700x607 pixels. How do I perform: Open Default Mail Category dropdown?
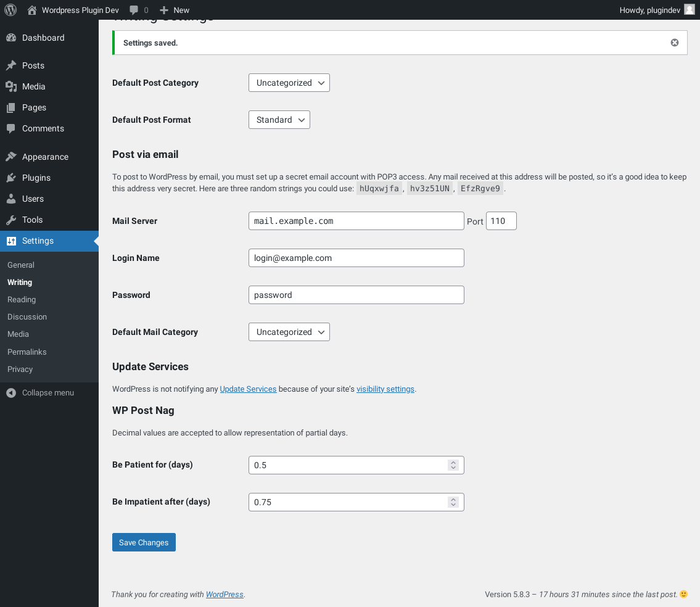pyautogui.click(x=289, y=332)
